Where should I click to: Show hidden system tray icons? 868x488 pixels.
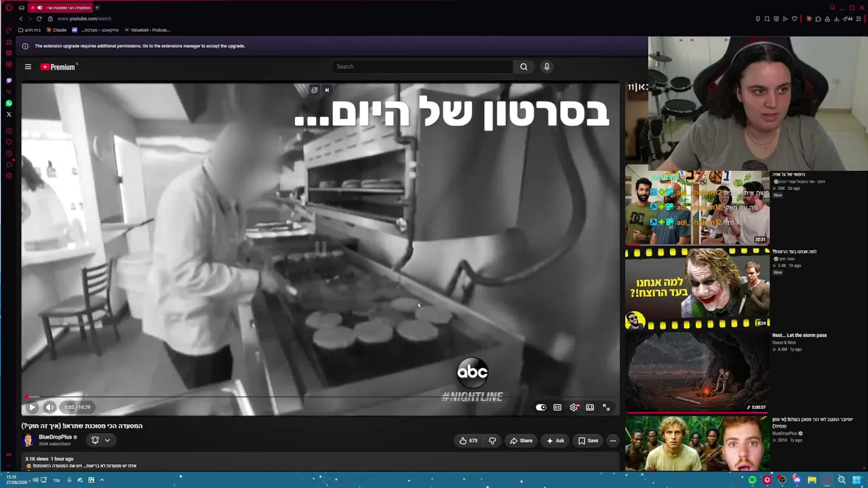[102, 480]
